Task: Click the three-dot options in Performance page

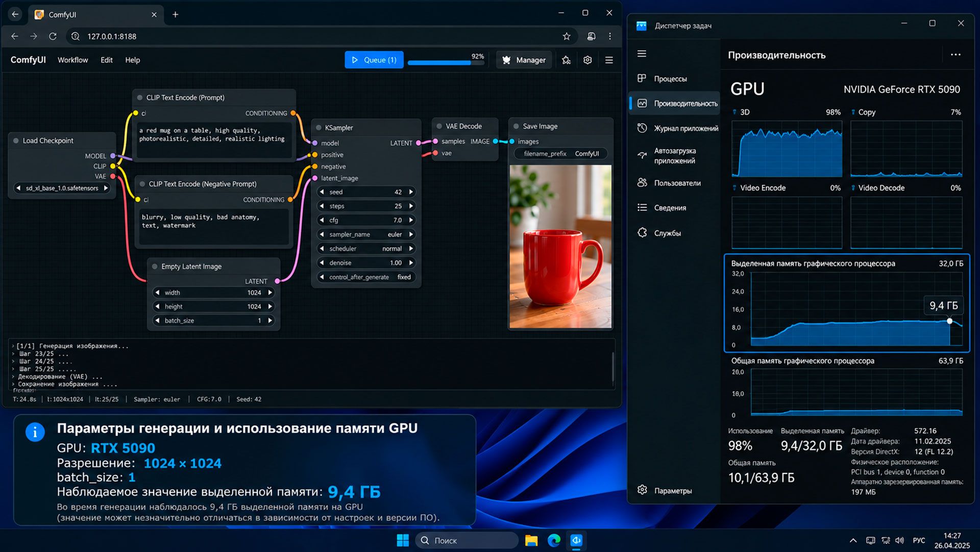Action: point(955,55)
